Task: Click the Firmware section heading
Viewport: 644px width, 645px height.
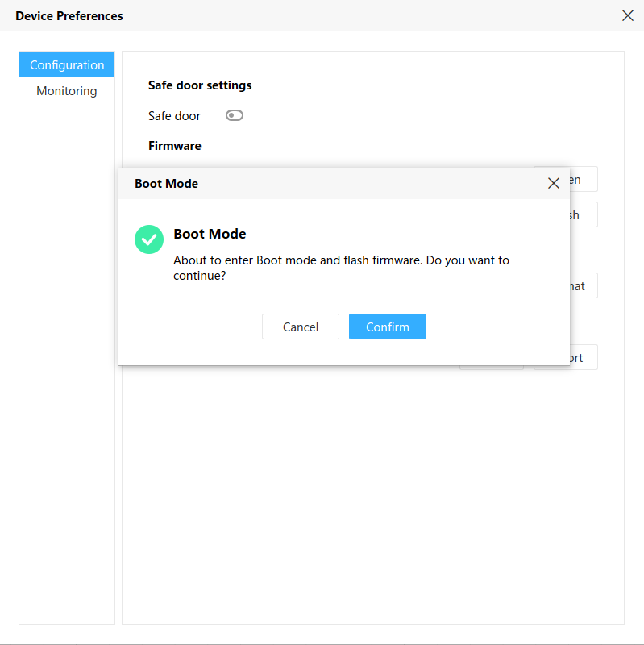Action: [x=175, y=146]
